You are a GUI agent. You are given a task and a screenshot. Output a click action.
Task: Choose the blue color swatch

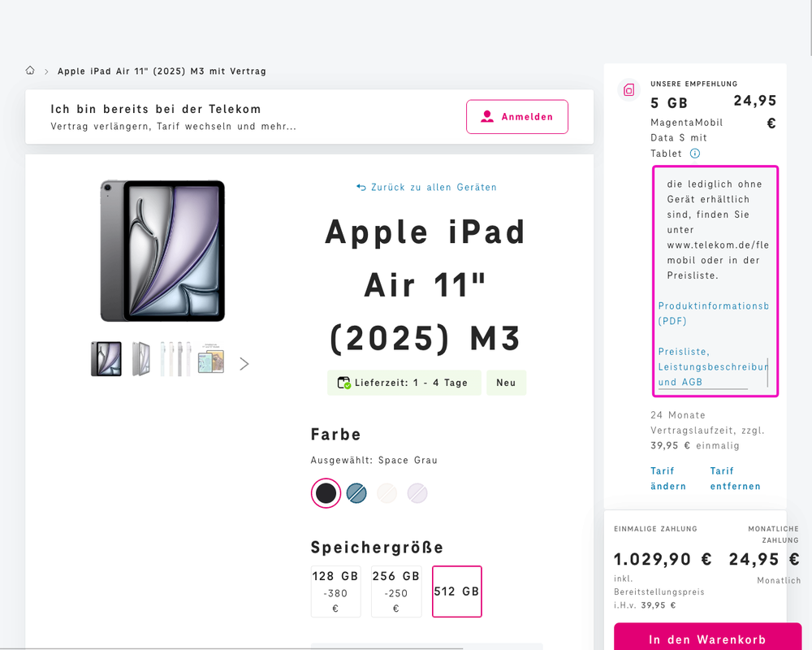click(356, 493)
